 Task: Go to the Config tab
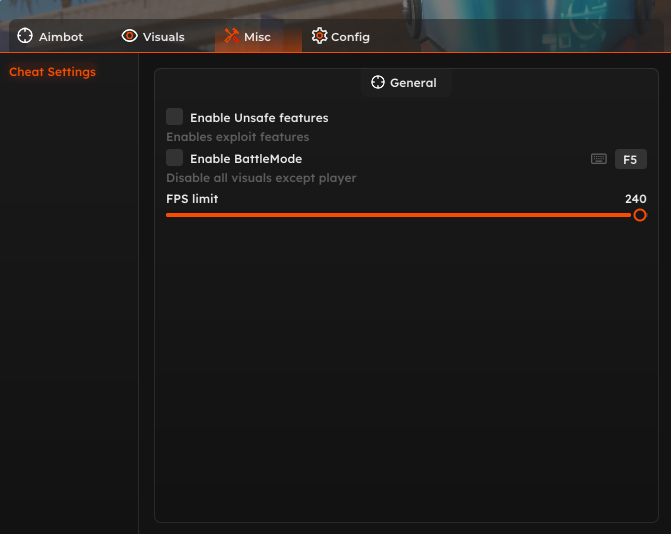(350, 37)
